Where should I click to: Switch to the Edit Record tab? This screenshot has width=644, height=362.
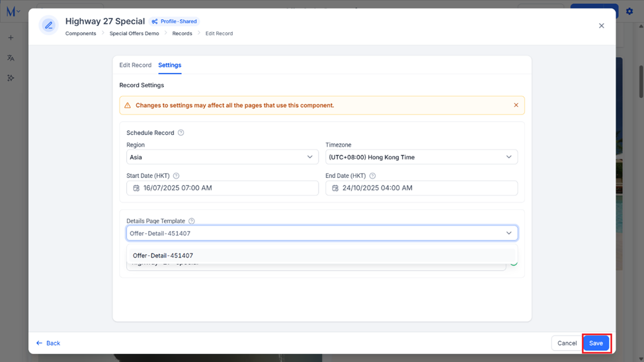coord(135,65)
